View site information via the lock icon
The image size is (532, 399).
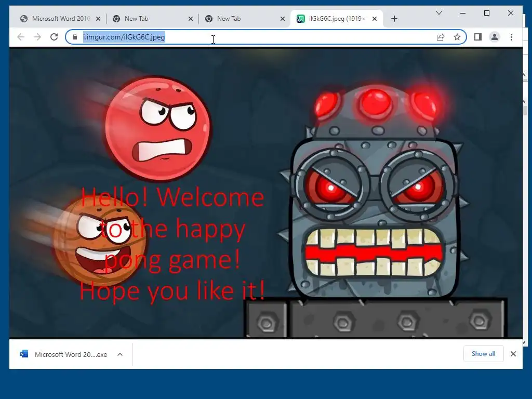pyautogui.click(x=75, y=37)
